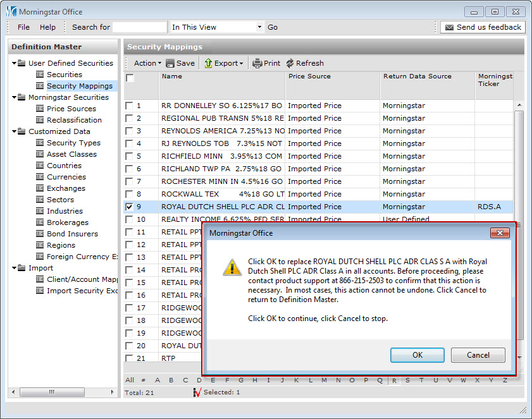Click the Refresh icon in toolbar

pyautogui.click(x=290, y=63)
